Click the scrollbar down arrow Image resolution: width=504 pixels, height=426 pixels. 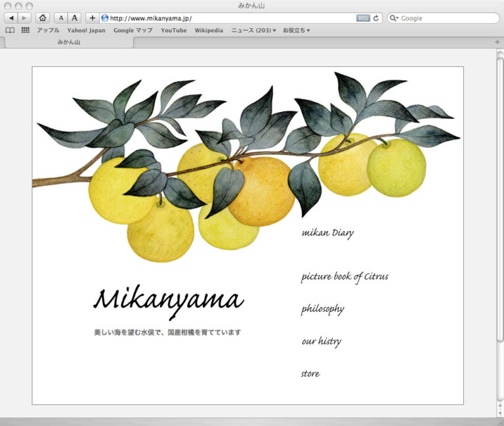point(500,413)
